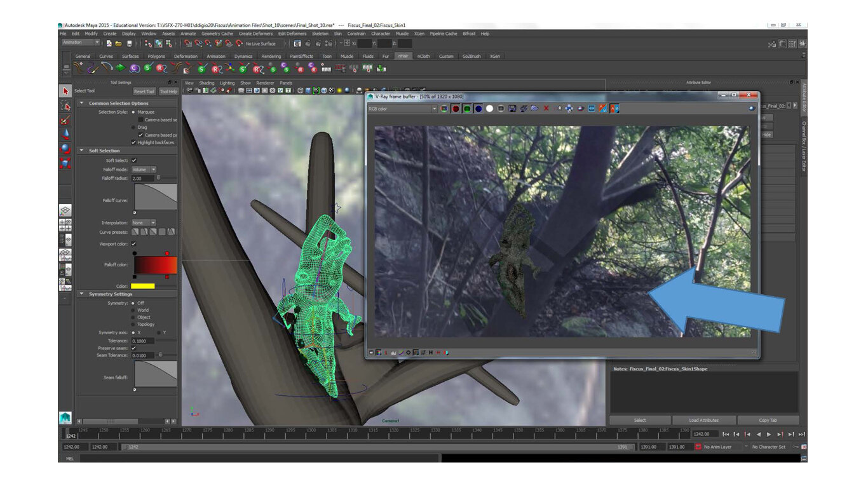Open the Shading menu in viewport panel

(x=207, y=83)
